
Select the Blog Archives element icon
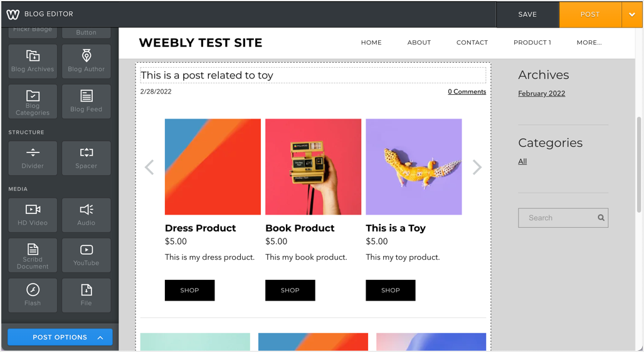(33, 61)
